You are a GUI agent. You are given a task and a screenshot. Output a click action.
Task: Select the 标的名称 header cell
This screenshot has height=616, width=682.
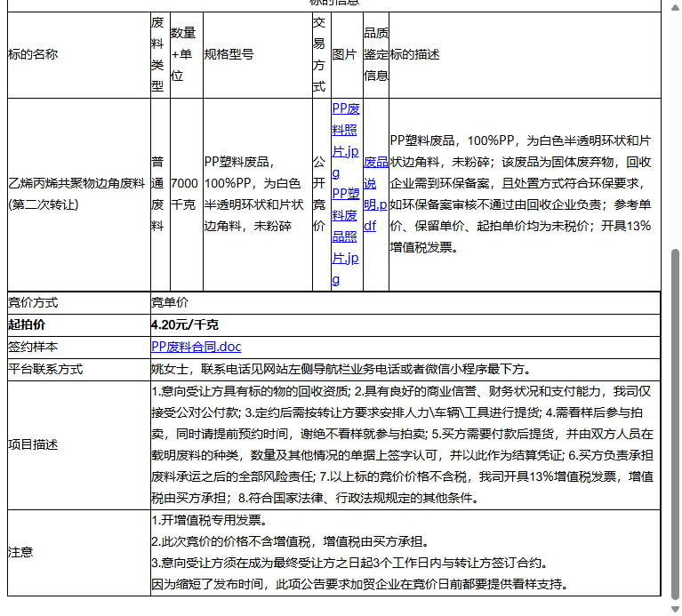79,55
